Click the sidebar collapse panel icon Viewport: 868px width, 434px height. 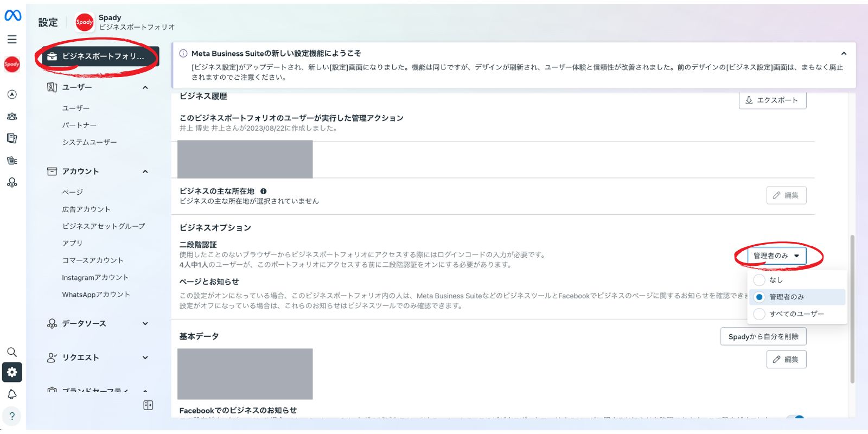pos(148,405)
